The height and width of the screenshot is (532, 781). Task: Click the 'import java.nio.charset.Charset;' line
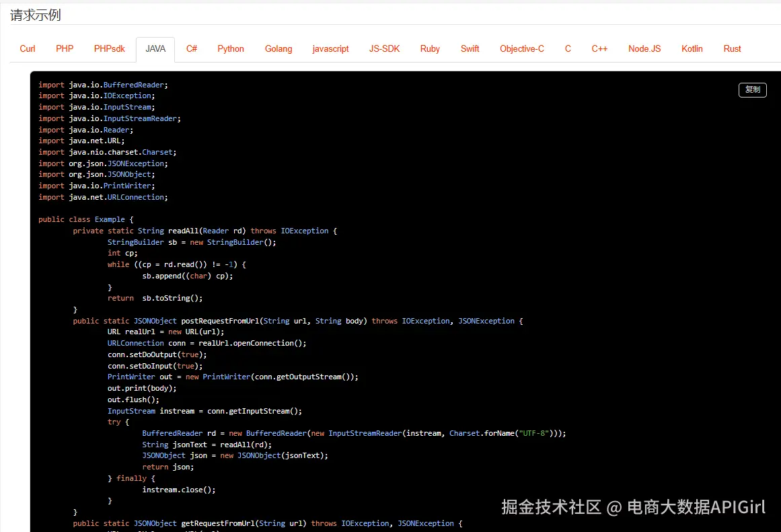(x=108, y=152)
